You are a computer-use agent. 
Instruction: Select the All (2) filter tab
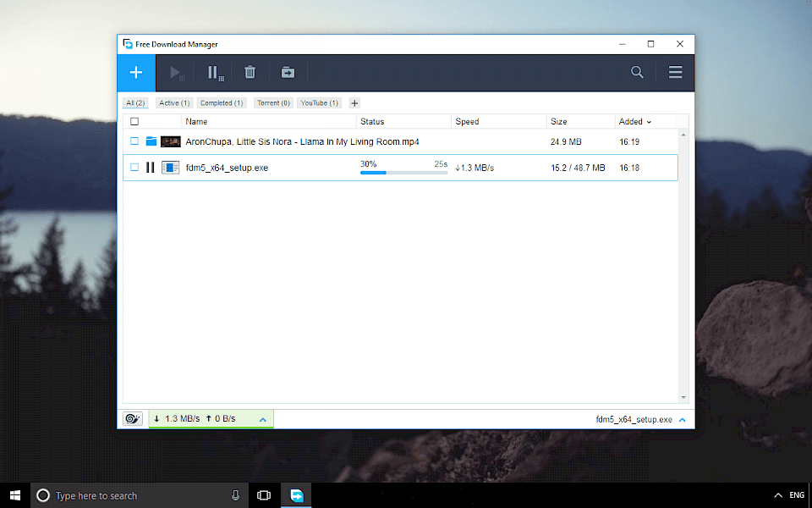point(135,102)
